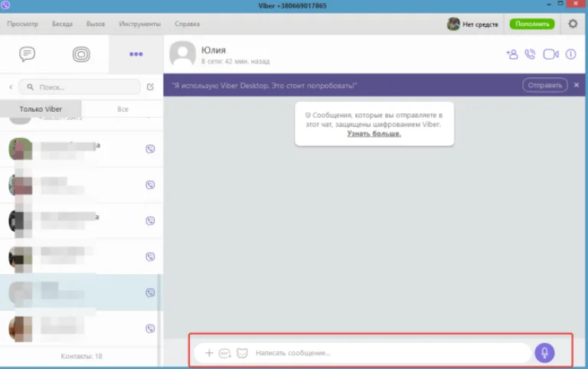
Task: Click Viber icon of fourth blurred contact
Action: pos(150,257)
